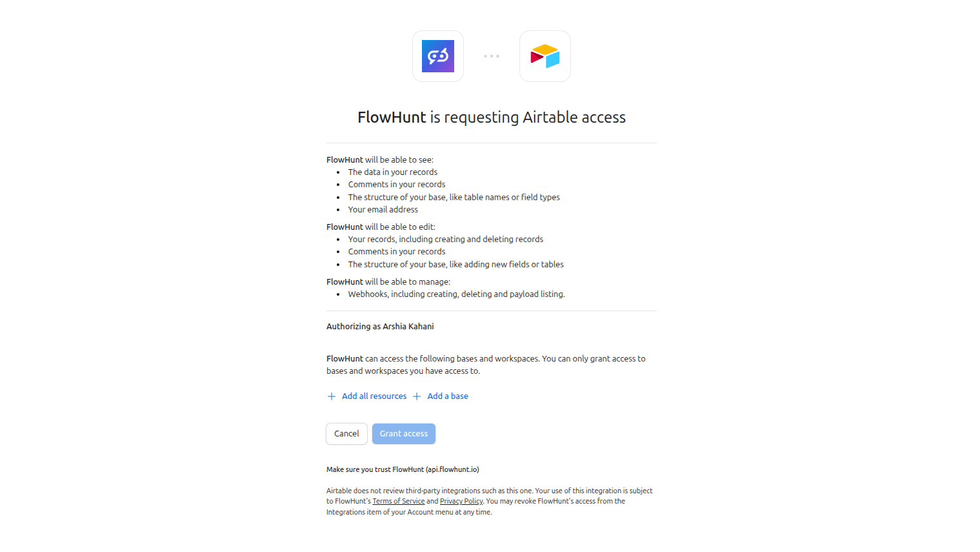980x552 pixels.
Task: Open the "Add a base" link
Action: [448, 396]
